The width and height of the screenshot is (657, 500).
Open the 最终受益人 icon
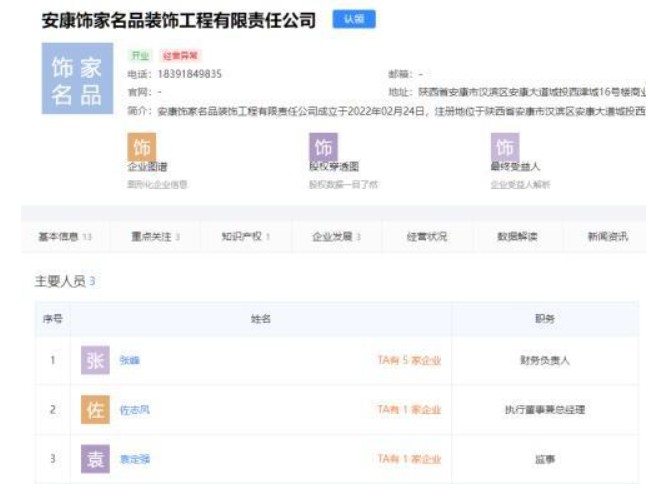click(505, 147)
